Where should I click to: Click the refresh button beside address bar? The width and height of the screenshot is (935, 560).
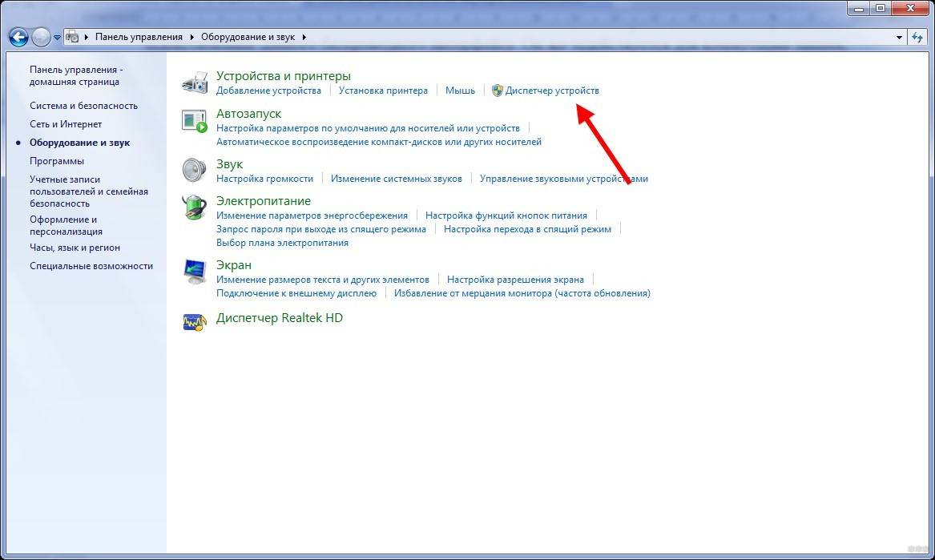point(918,37)
